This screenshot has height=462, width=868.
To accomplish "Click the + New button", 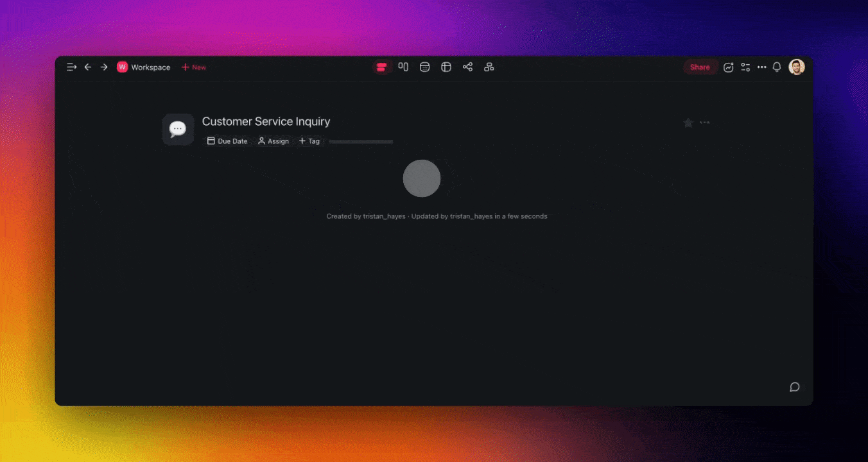I will pyautogui.click(x=193, y=67).
